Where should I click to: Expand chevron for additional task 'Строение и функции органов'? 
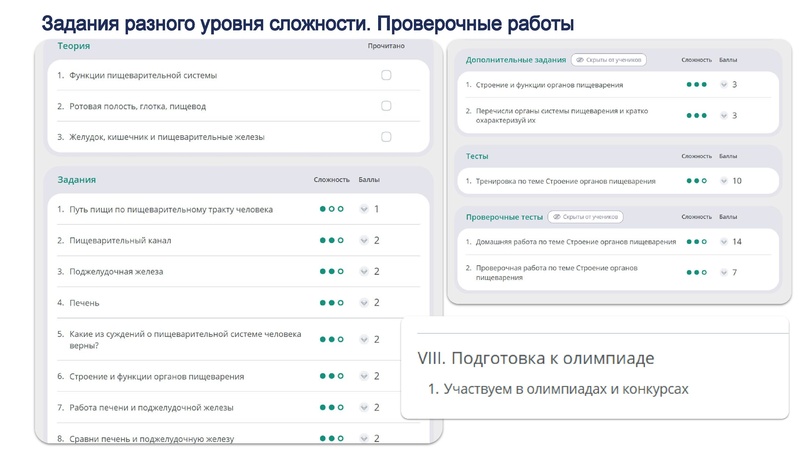(723, 84)
